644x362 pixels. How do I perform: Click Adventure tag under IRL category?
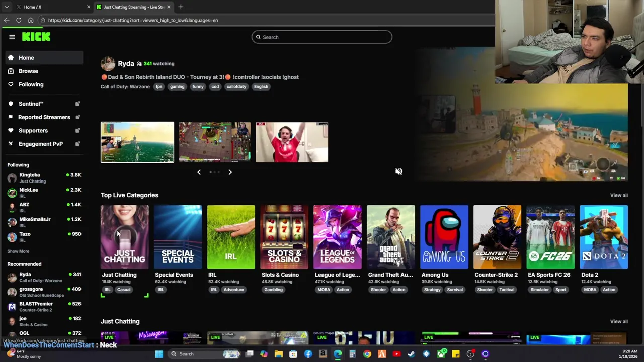233,290
